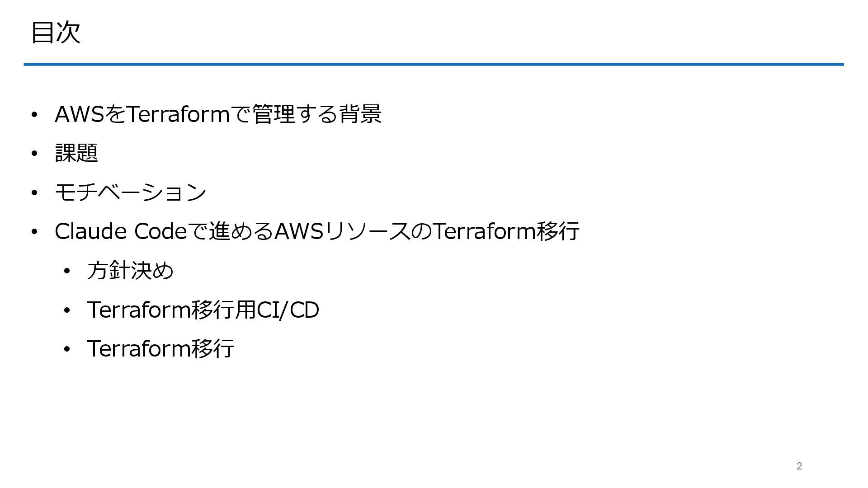Click the bullet dot before Claude Code
Image resolution: width=868 pixels, height=488 pixels.
click(x=34, y=232)
